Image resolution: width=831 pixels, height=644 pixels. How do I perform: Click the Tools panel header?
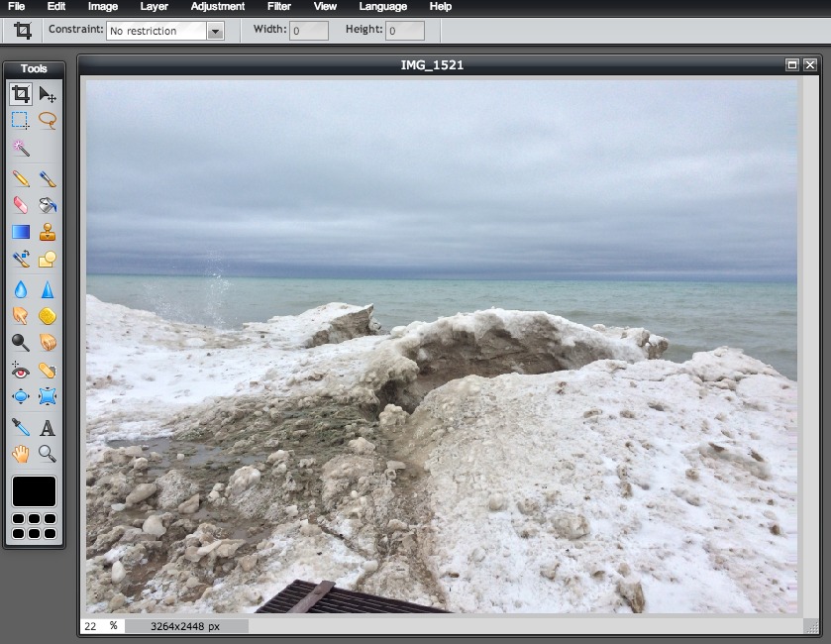pyautogui.click(x=34, y=68)
